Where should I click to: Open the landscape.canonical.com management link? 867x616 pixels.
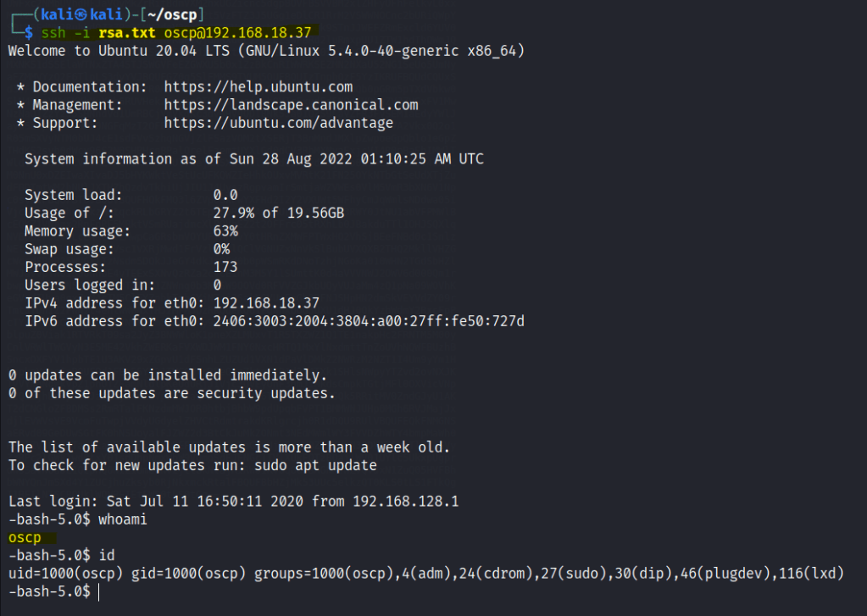[291, 105]
